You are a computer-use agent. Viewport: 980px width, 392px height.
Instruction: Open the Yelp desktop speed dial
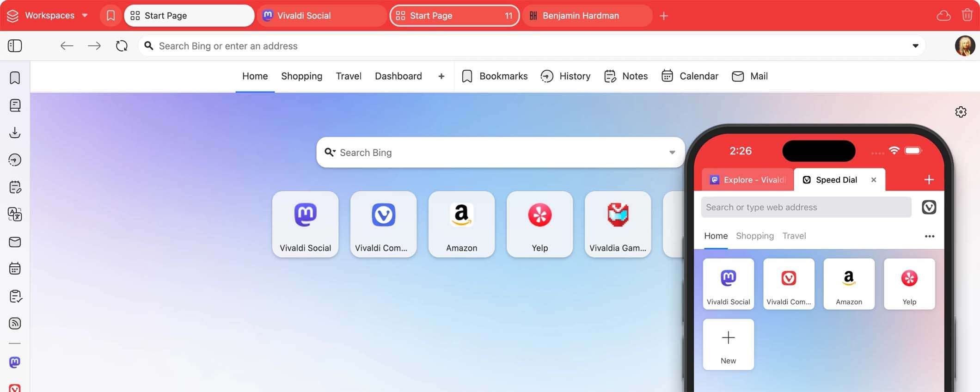540,224
